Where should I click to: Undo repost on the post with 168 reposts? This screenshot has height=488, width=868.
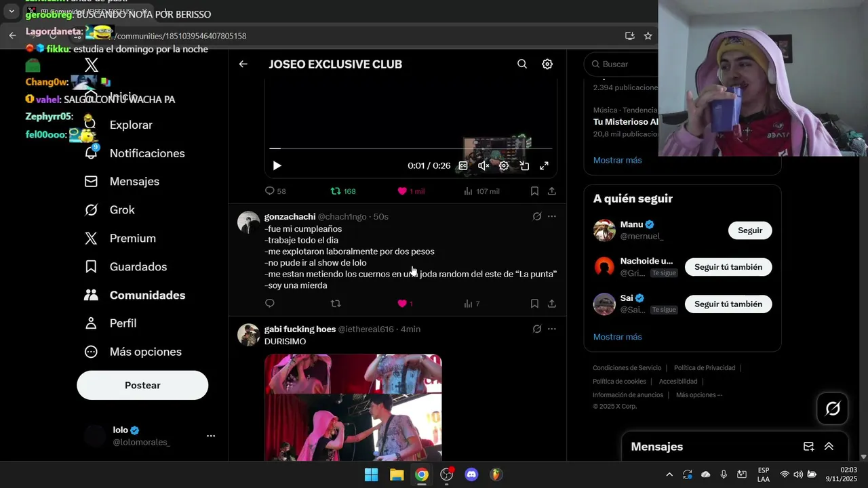342,191
